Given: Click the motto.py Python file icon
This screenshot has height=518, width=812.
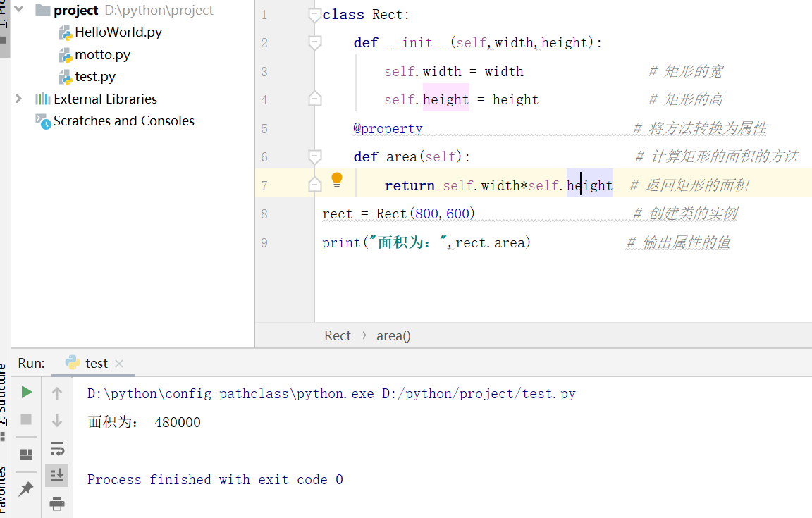Looking at the screenshot, I should [66, 55].
